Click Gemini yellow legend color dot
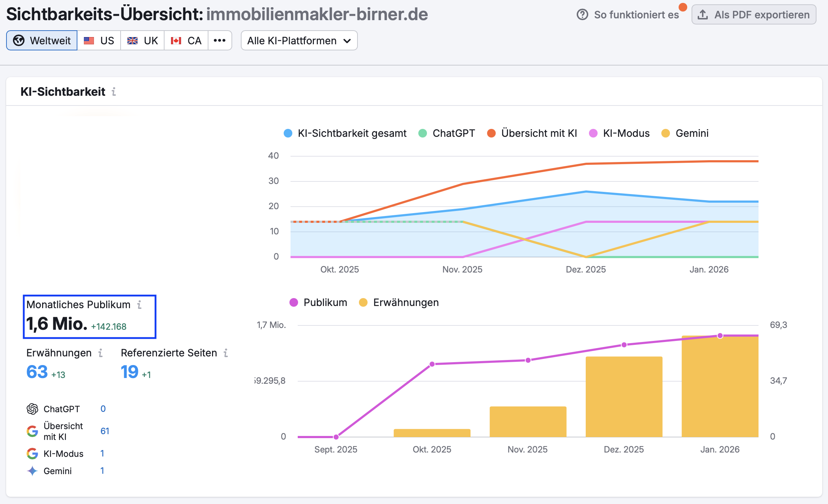Viewport: 828px width, 504px height. point(666,134)
